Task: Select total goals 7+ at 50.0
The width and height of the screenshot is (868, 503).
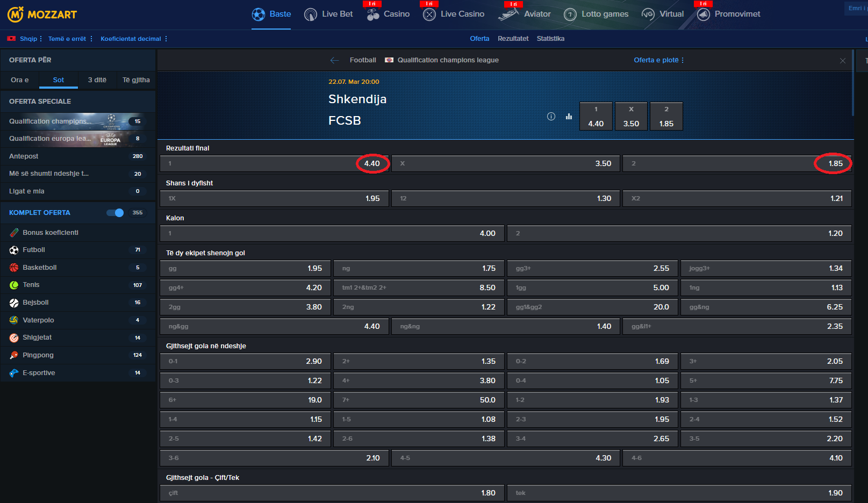Action: tap(419, 400)
